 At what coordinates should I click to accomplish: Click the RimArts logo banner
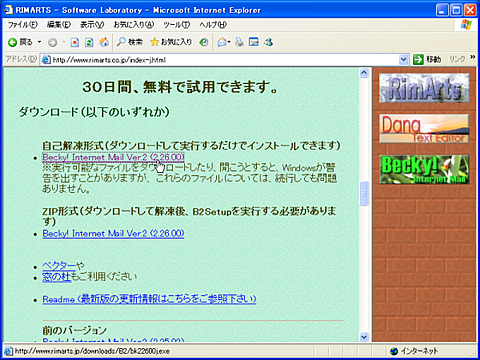click(x=424, y=88)
